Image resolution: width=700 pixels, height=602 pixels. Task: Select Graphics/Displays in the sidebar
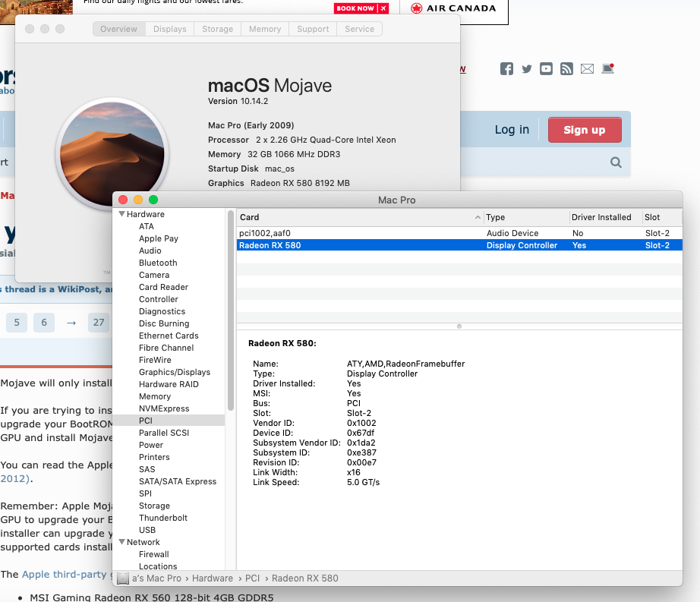coord(175,372)
